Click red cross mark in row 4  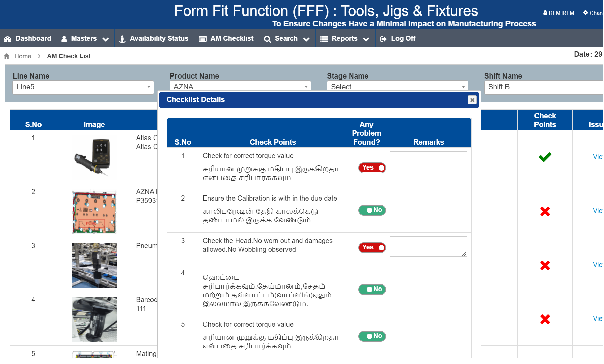click(x=545, y=319)
